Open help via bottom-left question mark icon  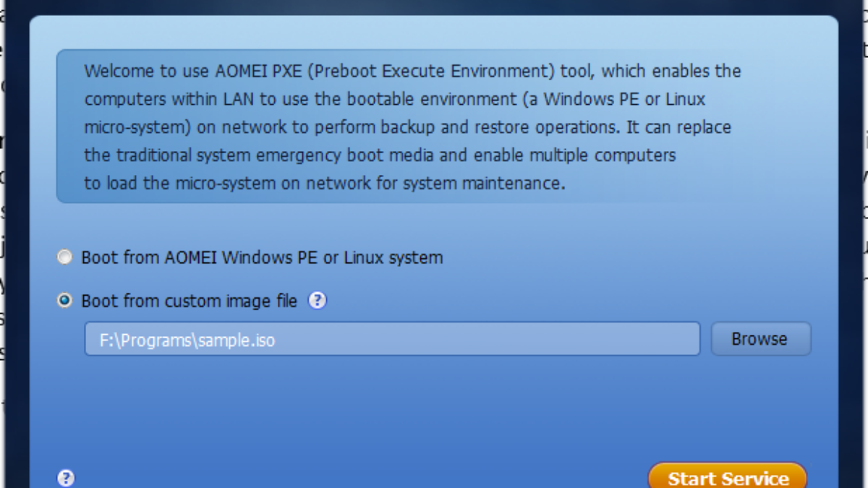tap(66, 478)
